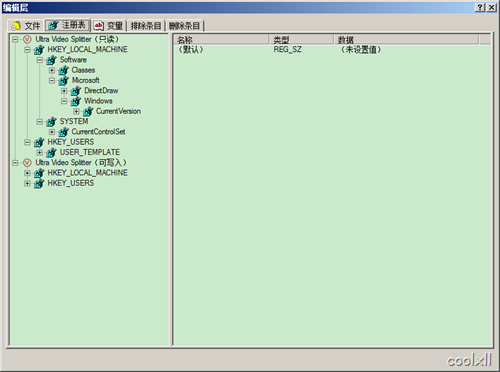Expand HKEY_USERS under the writable layer
The width and height of the screenshot is (500, 372).
coord(27,184)
